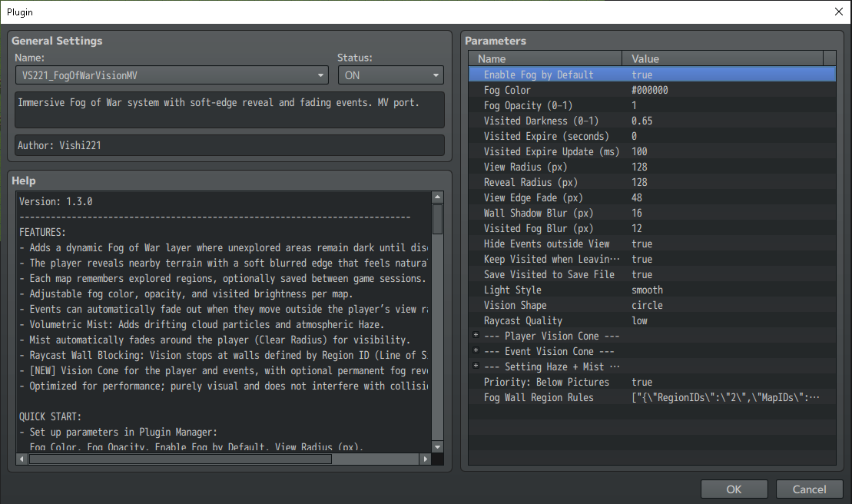Click the smooth light style value

pos(647,290)
